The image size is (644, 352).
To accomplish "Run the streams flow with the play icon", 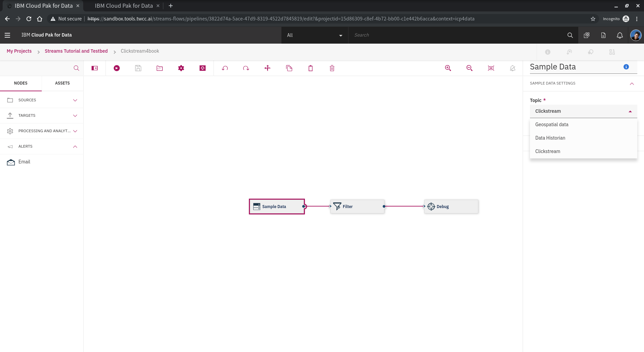I will tap(116, 68).
